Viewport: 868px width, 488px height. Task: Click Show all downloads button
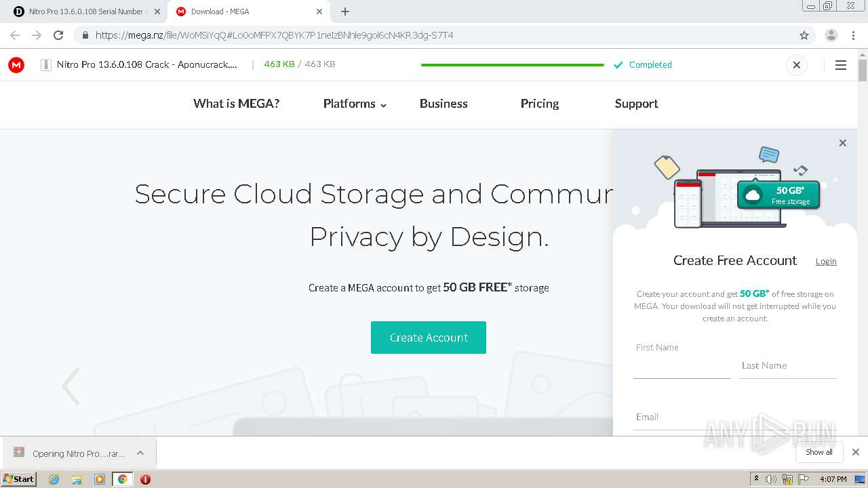pyautogui.click(x=819, y=452)
